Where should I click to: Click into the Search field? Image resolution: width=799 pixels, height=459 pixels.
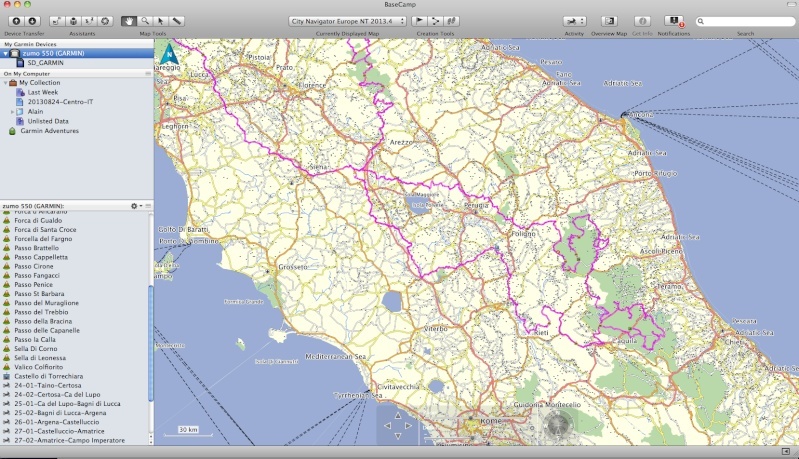coord(745,21)
